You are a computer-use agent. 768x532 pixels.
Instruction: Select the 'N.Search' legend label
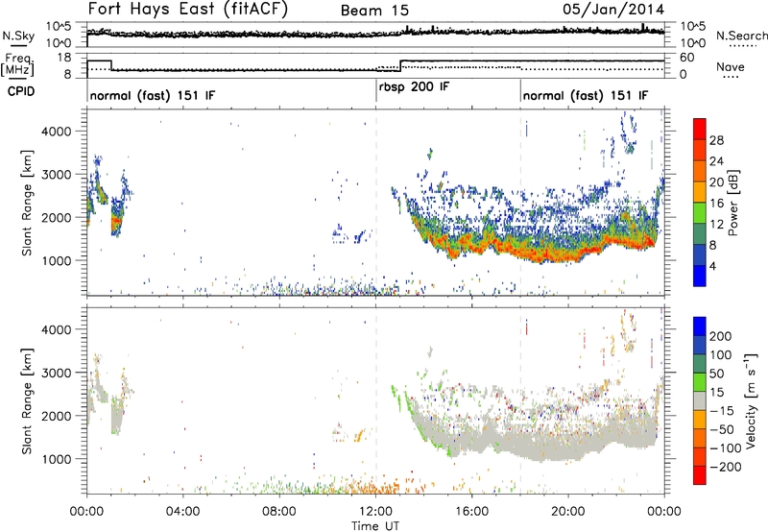pyautogui.click(x=741, y=36)
